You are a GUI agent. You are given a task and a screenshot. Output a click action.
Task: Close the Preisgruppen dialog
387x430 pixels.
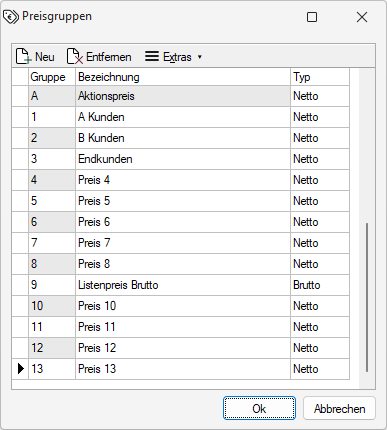[x=362, y=17]
